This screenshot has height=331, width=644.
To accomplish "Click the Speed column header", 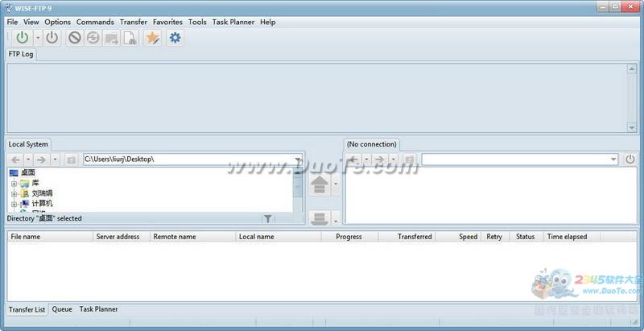I will [x=458, y=237].
